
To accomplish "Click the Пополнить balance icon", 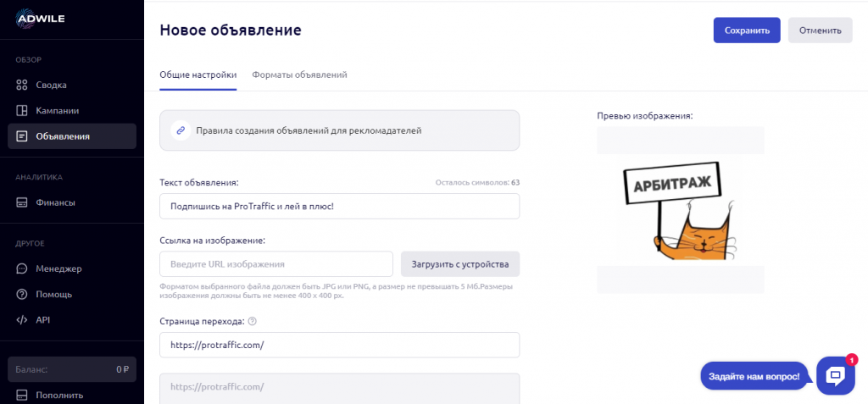I will coord(22,395).
